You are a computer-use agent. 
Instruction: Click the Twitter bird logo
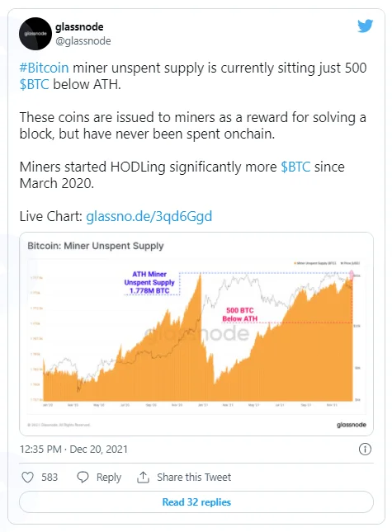click(366, 26)
